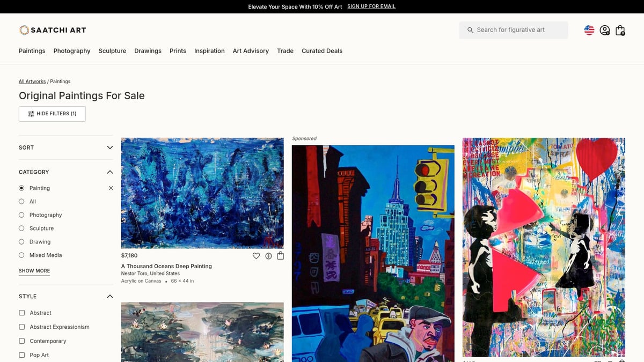Expand the Sort section chevron
Viewport: 644px width, 362px height.
click(110, 147)
